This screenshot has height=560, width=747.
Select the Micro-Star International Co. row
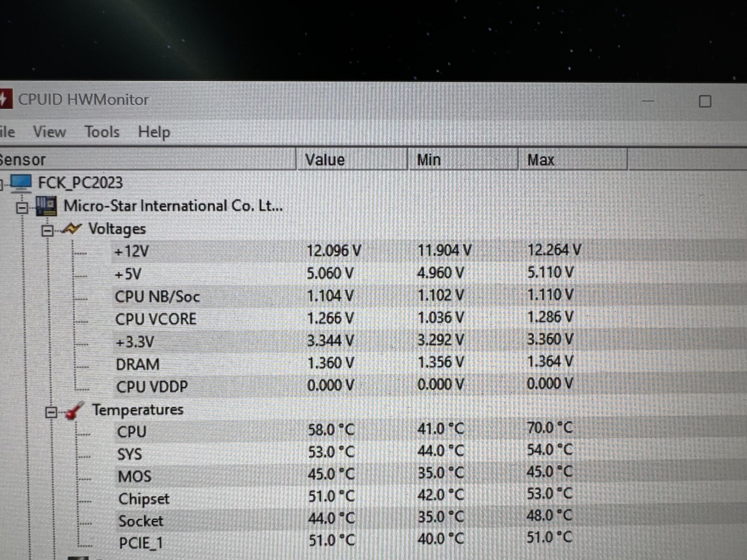tap(173, 206)
